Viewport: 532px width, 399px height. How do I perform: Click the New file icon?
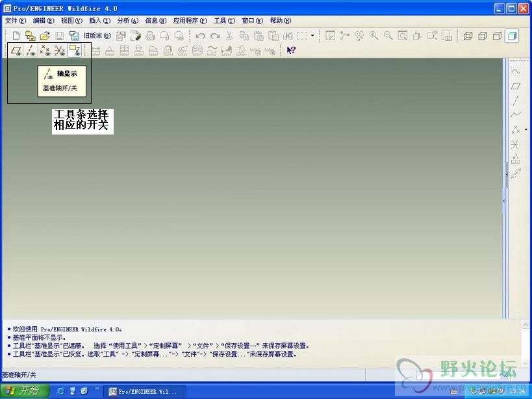click(16, 35)
